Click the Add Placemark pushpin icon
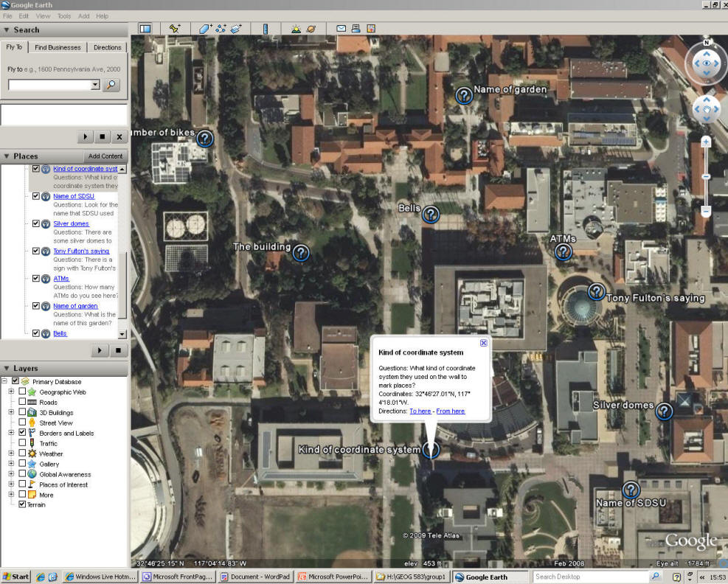Image resolution: width=728 pixels, height=584 pixels. pyautogui.click(x=175, y=29)
